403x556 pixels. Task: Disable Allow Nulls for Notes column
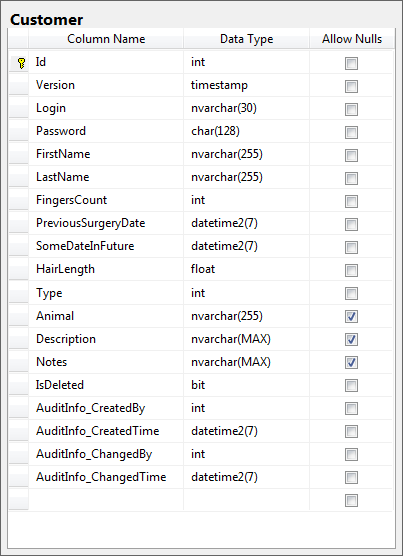351,362
